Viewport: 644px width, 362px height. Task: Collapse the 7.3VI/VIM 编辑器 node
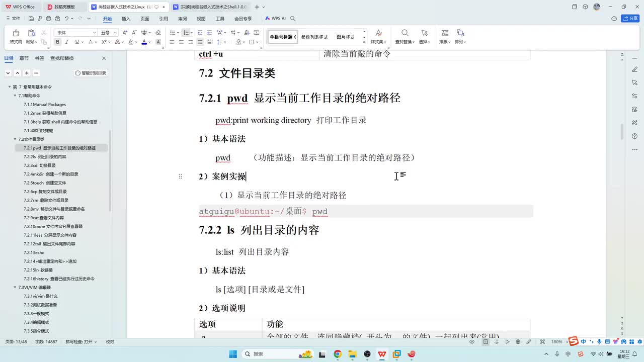click(15, 287)
